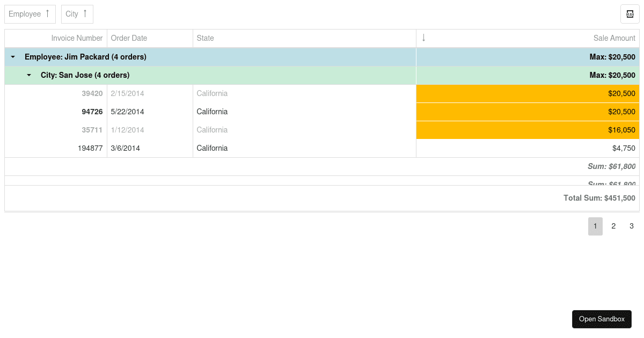Sort by State column header
Image resolution: width=644 pixels, height=338 pixels.
(x=205, y=38)
